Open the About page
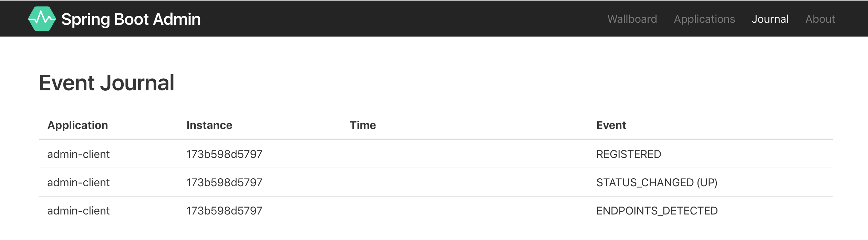The width and height of the screenshot is (868, 240). [x=820, y=19]
